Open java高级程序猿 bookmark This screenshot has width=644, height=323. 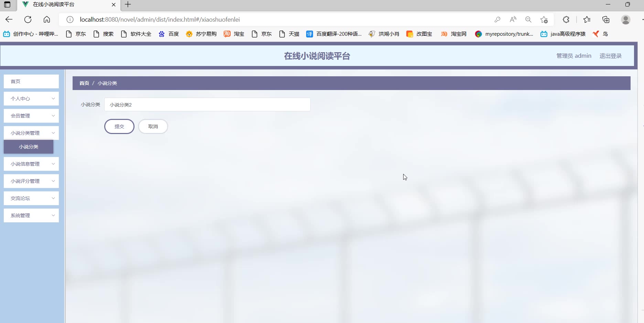563,34
